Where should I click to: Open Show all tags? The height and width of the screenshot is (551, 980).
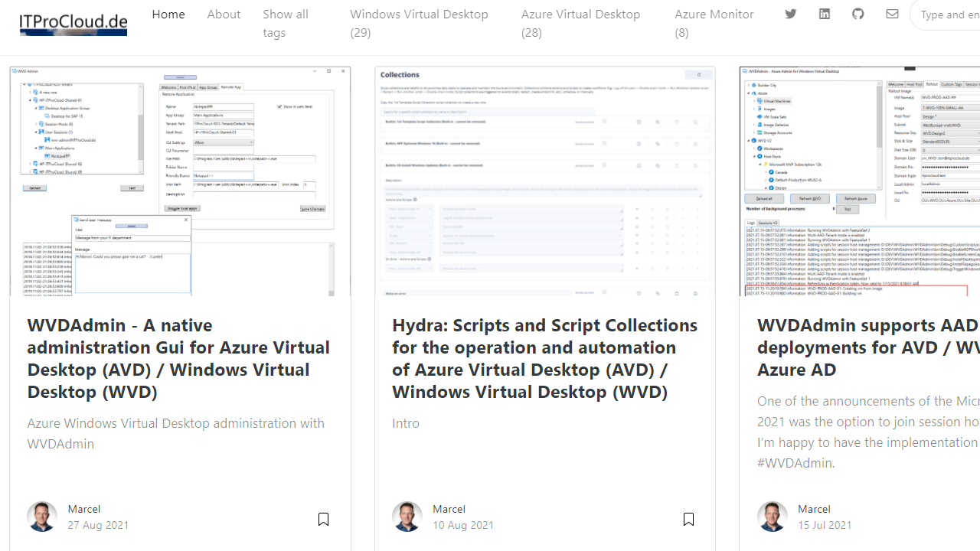click(286, 23)
